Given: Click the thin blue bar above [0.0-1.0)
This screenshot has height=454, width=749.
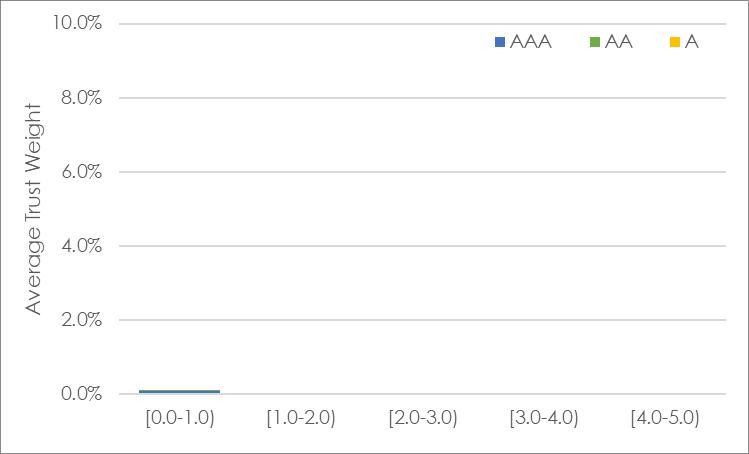Looking at the screenshot, I should coord(180,392).
